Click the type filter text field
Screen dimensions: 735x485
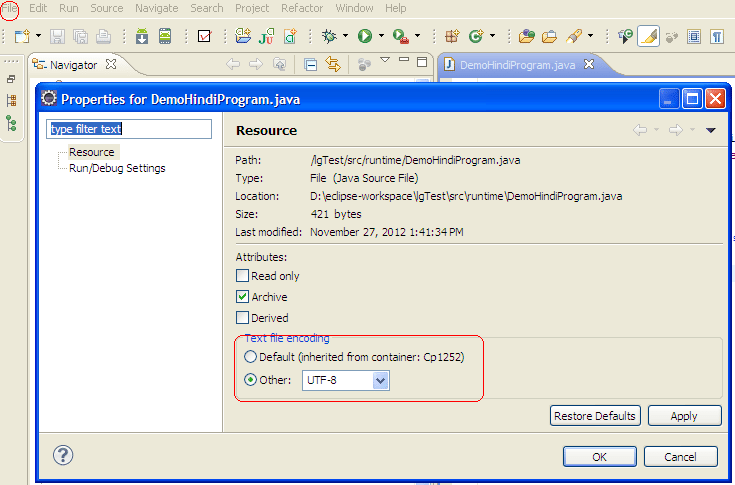(129, 129)
